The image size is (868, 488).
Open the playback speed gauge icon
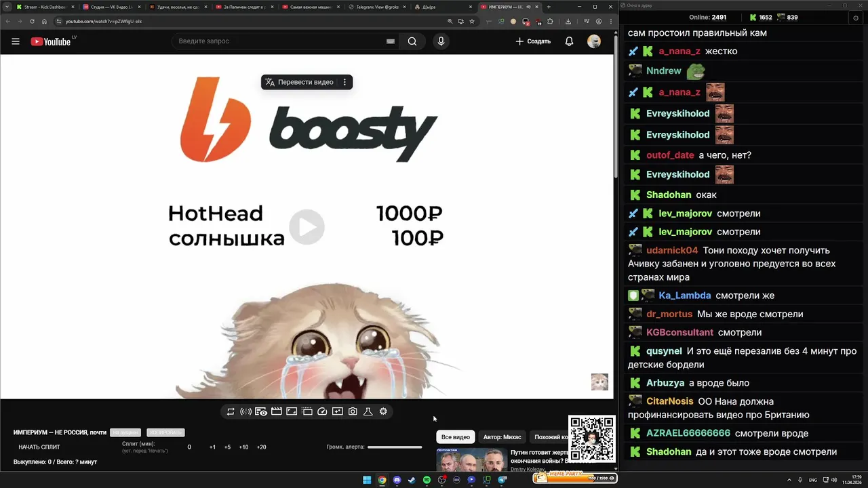pos(322,411)
